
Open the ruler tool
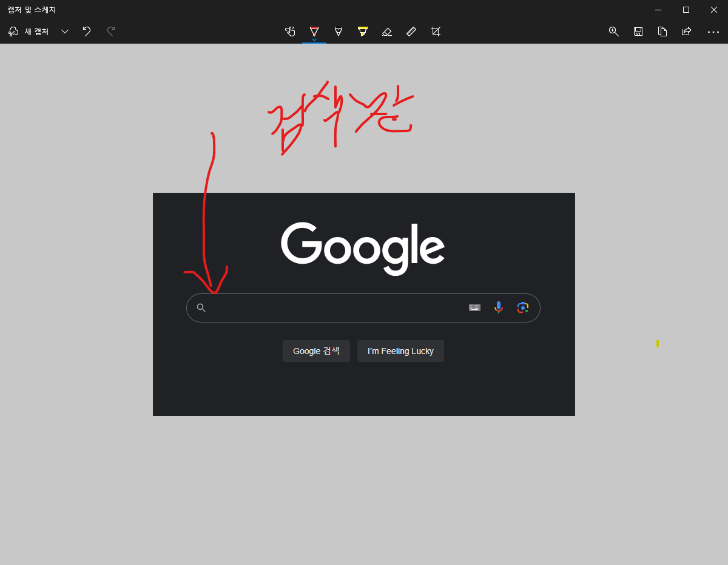(411, 32)
